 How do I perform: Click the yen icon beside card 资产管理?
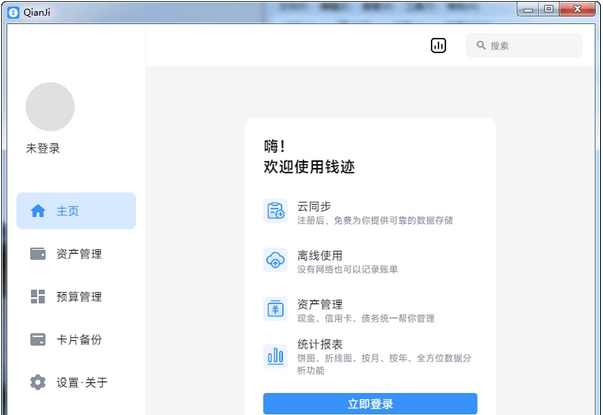[275, 309]
